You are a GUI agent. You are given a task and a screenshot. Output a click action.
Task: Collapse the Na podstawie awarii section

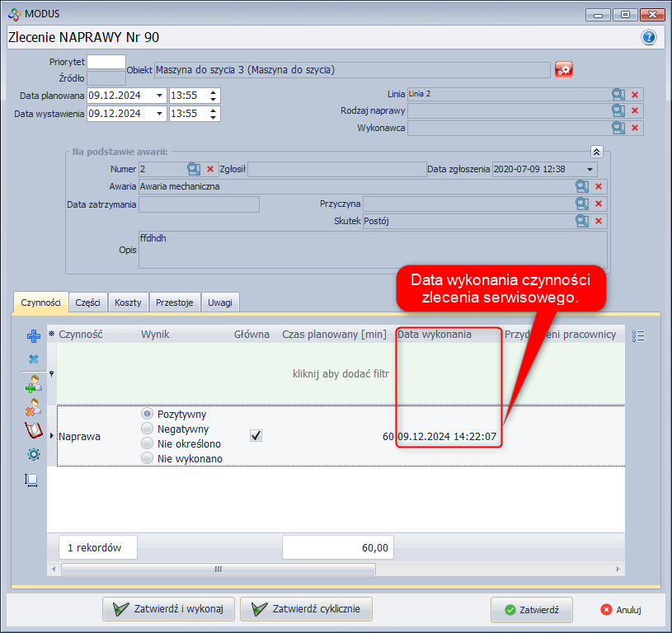tap(597, 152)
